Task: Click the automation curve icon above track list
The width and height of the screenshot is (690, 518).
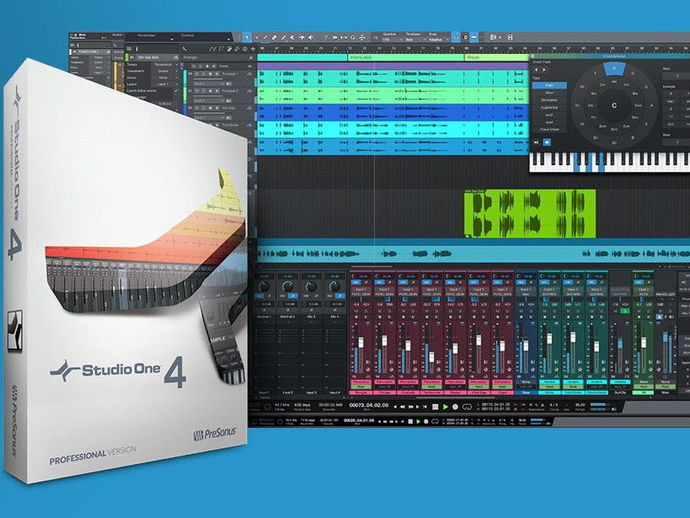Action: point(213,49)
